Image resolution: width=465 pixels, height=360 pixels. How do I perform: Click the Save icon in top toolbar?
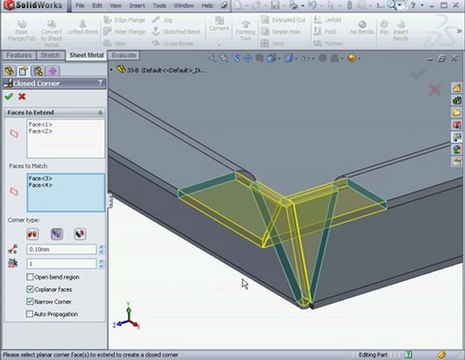(x=275, y=5)
